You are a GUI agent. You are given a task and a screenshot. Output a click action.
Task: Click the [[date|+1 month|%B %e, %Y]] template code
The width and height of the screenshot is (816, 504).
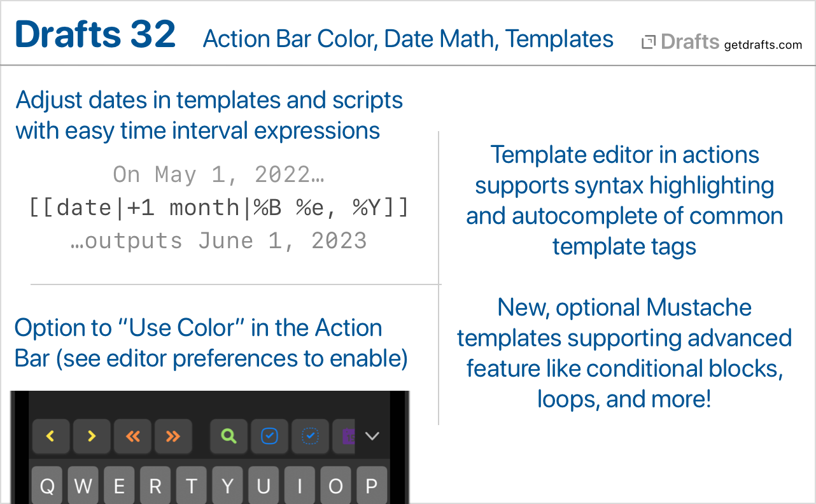[x=219, y=207]
